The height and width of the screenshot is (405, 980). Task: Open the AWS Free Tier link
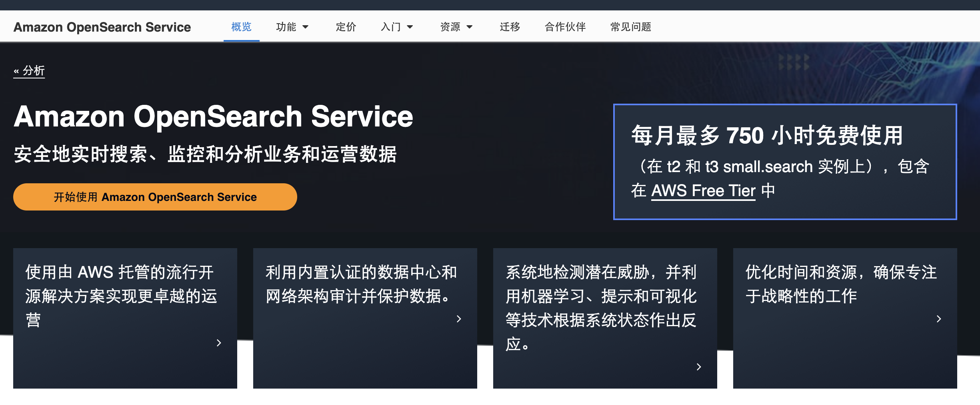[703, 191]
